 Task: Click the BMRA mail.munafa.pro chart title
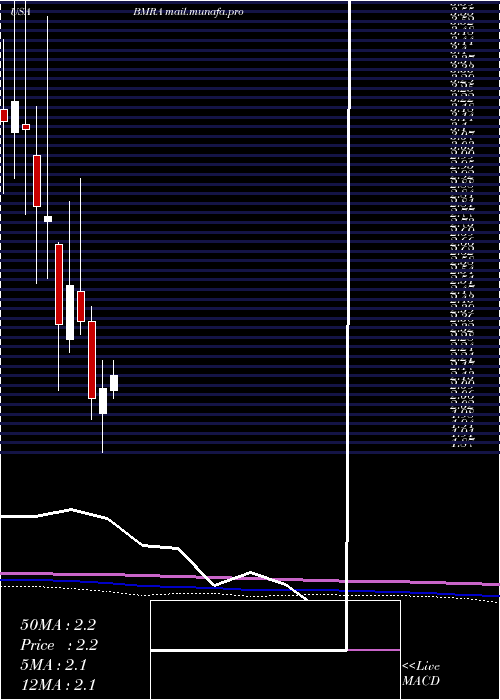pyautogui.click(x=188, y=12)
